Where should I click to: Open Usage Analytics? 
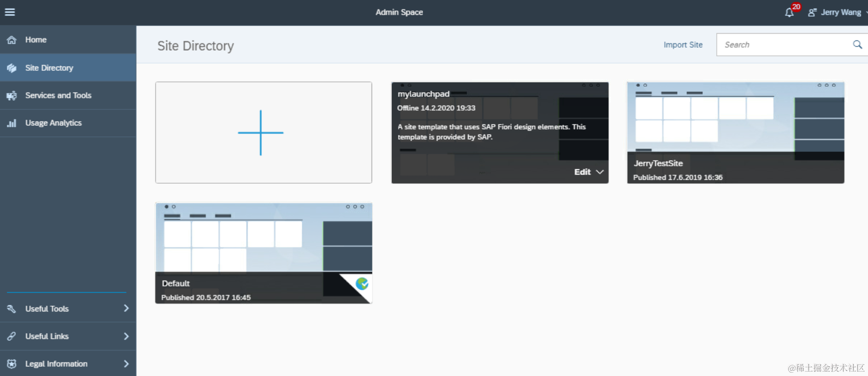68,123
